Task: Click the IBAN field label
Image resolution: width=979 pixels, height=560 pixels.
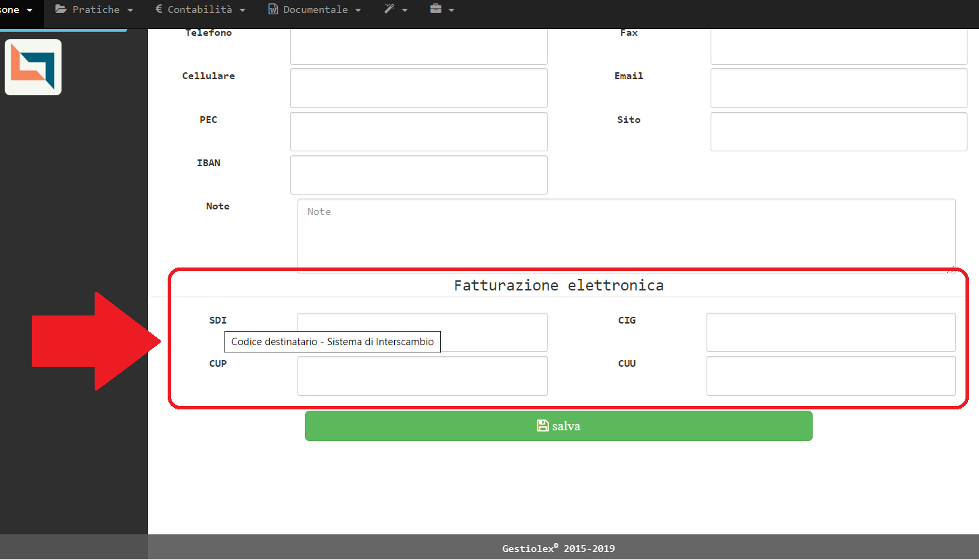Action: [x=208, y=163]
